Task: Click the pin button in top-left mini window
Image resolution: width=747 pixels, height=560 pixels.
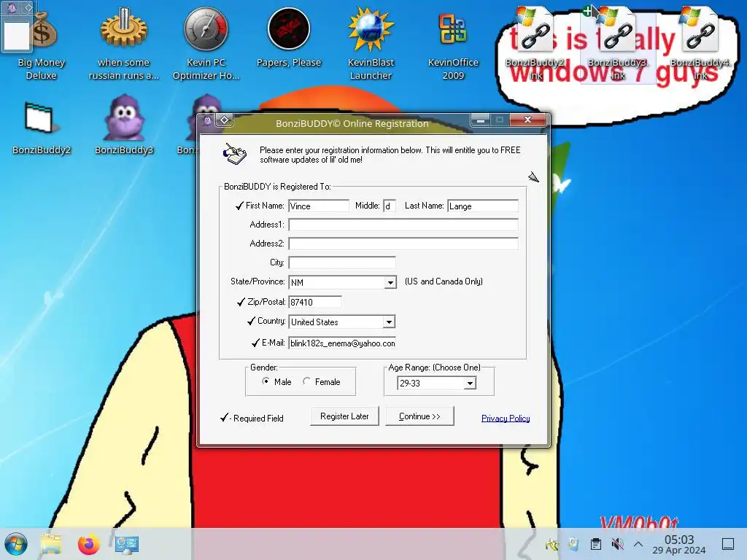Action: click(28, 7)
